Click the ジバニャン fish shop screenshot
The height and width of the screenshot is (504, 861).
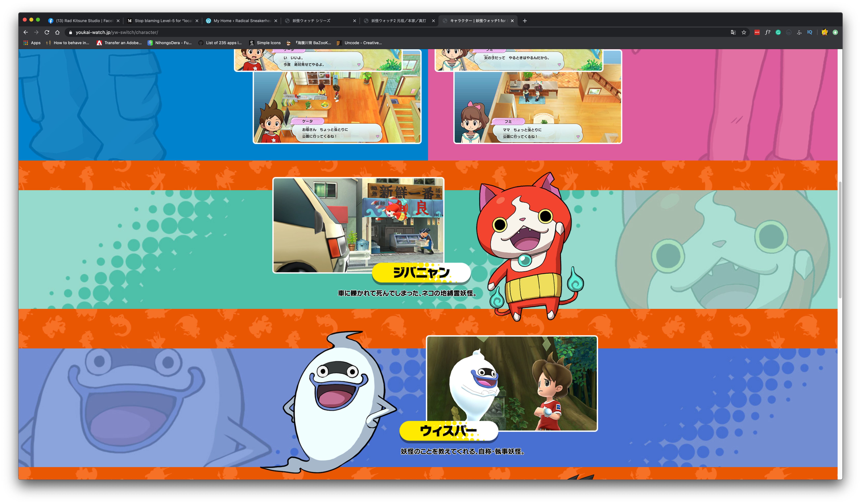pyautogui.click(x=358, y=225)
